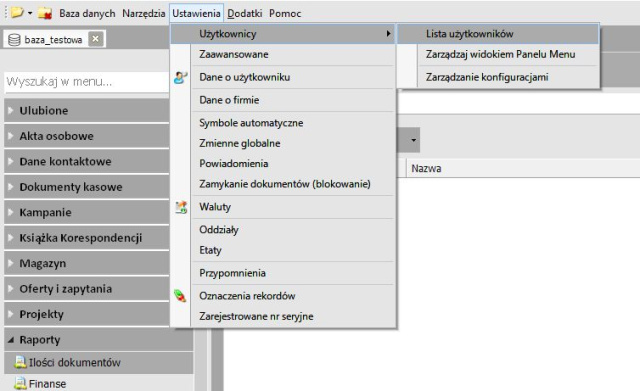This screenshot has width=640, height=391.
Task: Expand the Oferty i zapytania section
Action: point(86,289)
